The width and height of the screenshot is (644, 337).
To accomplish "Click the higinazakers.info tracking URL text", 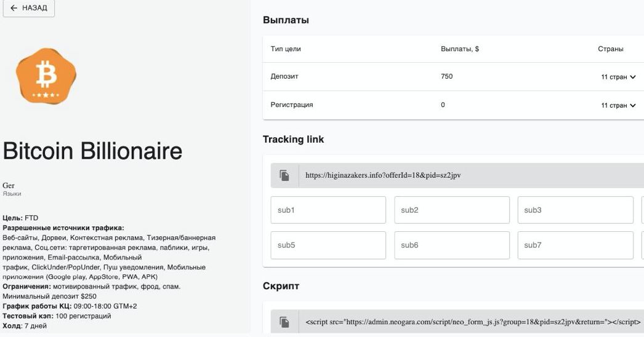I will coord(383,175).
